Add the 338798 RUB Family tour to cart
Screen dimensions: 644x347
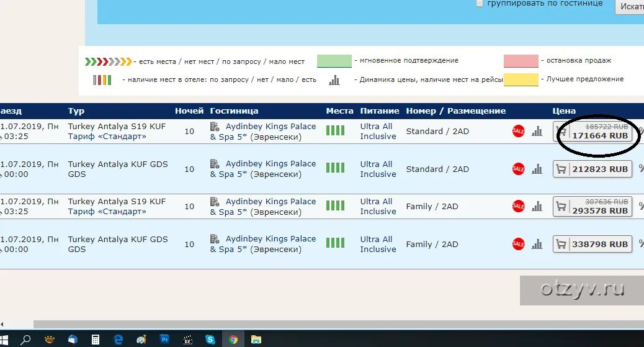593,244
